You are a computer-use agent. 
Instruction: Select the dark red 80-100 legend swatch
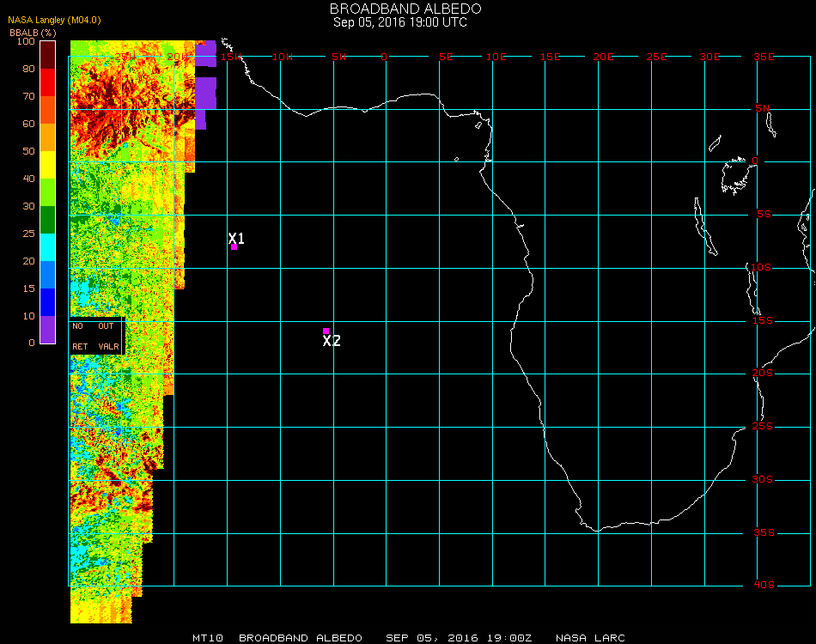(48, 55)
